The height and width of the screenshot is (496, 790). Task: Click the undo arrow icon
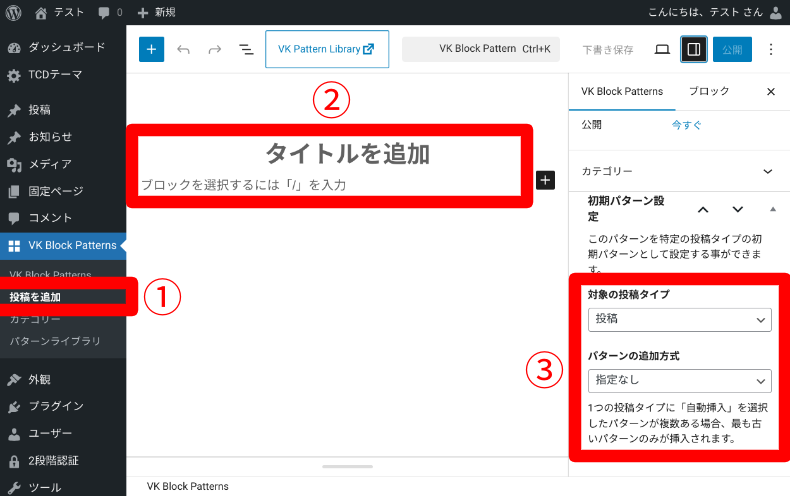click(183, 49)
